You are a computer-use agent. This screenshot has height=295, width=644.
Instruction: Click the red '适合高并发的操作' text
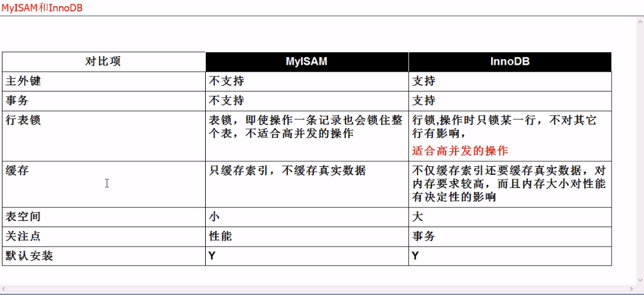pos(460,151)
